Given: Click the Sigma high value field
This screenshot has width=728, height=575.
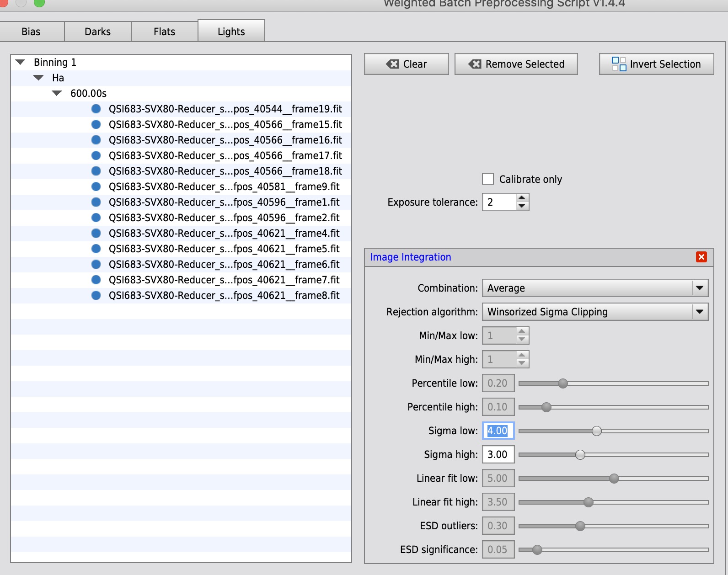Looking at the screenshot, I should coord(498,454).
